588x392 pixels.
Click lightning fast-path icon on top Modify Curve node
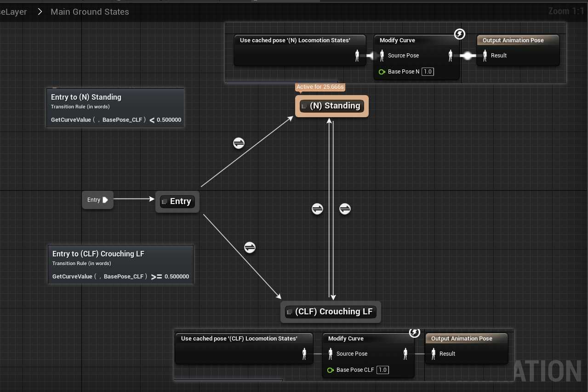[459, 34]
